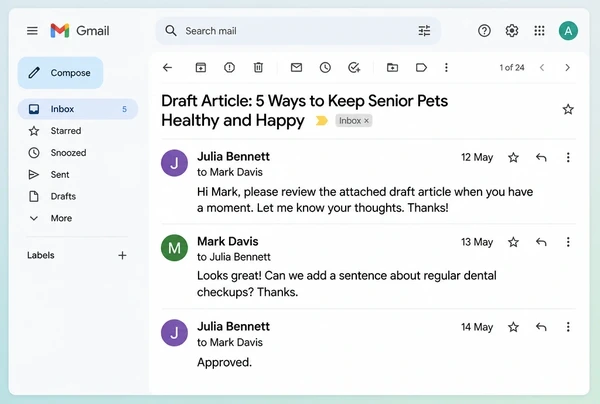Open the Inbox folder

78,109
